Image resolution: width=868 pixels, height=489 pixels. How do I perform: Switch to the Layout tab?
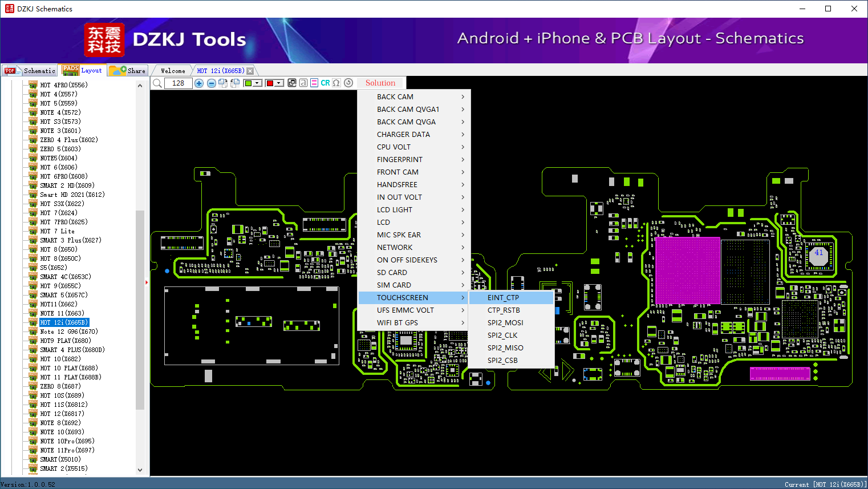pos(83,71)
